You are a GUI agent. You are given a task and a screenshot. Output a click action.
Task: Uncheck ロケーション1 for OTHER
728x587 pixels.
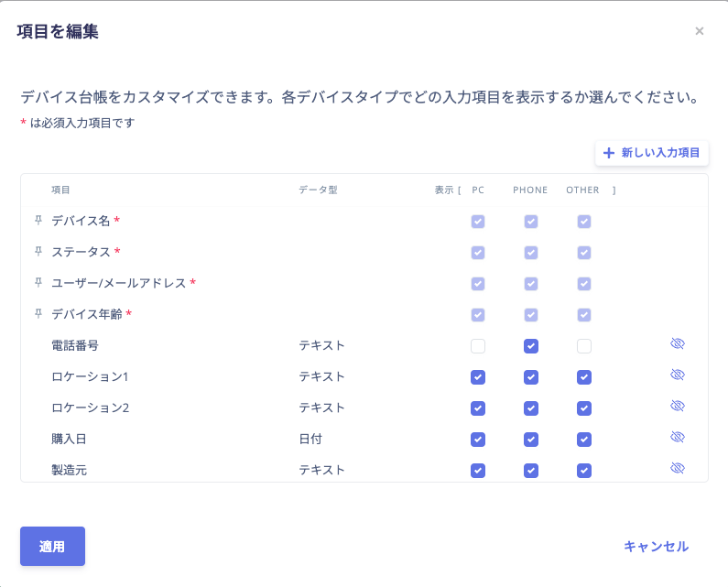coord(584,377)
